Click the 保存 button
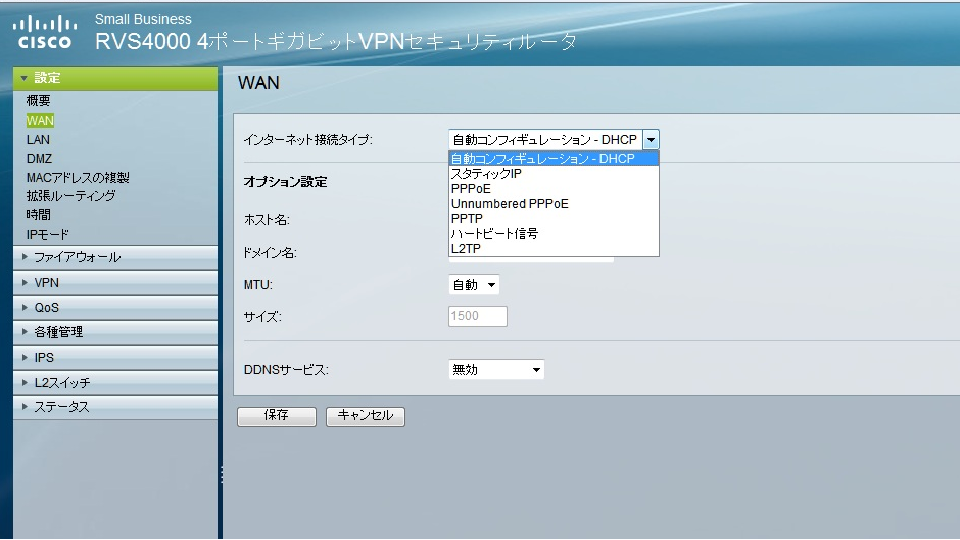 pyautogui.click(x=277, y=416)
